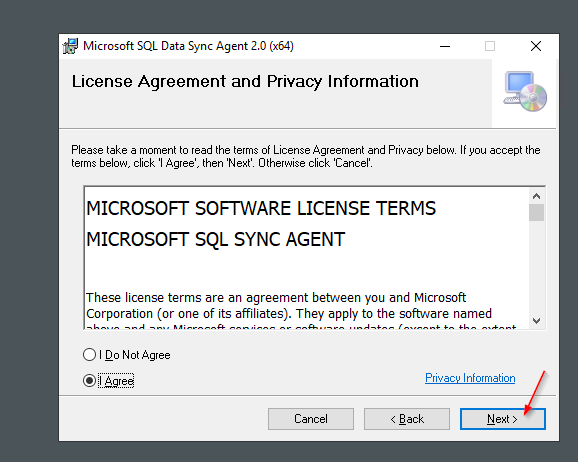578x462 pixels.
Task: Click the MICROSOFT SQL SYNC AGENT line
Action: coord(216,239)
